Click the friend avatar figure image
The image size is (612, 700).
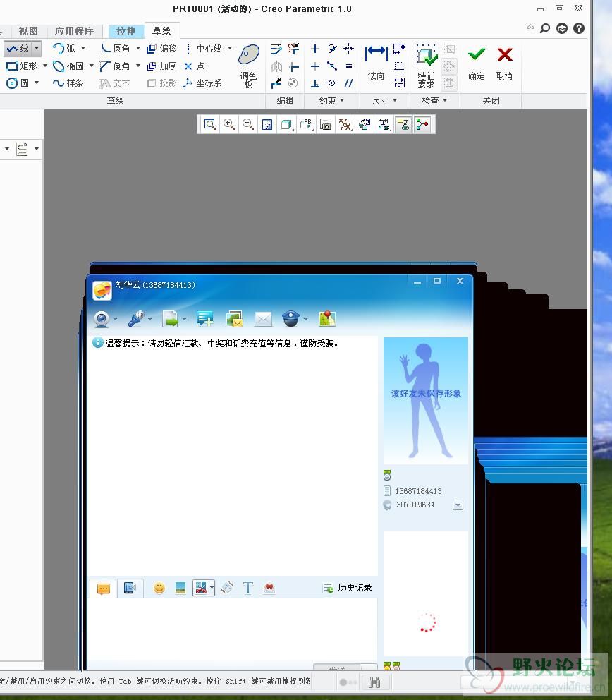pos(426,400)
